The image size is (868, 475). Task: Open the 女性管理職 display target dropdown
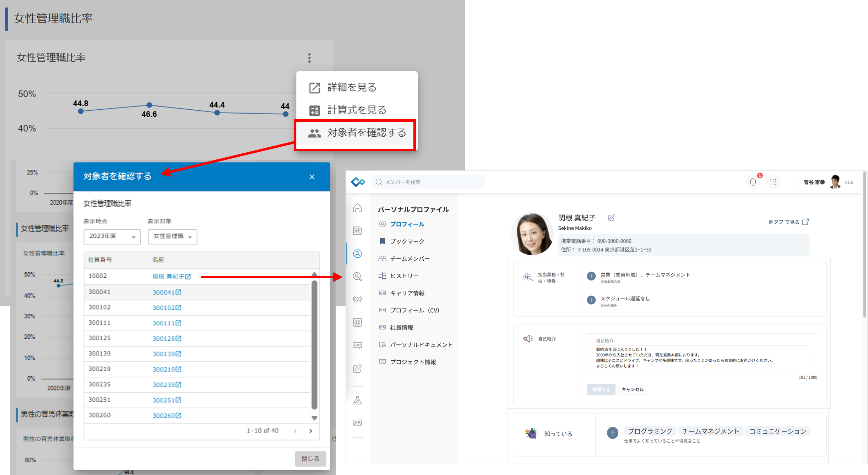coord(172,237)
